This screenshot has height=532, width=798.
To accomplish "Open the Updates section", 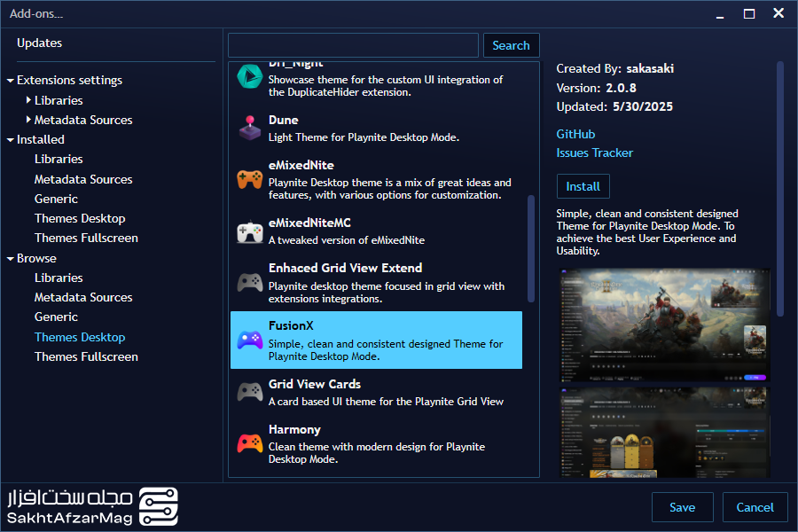I will pos(39,43).
